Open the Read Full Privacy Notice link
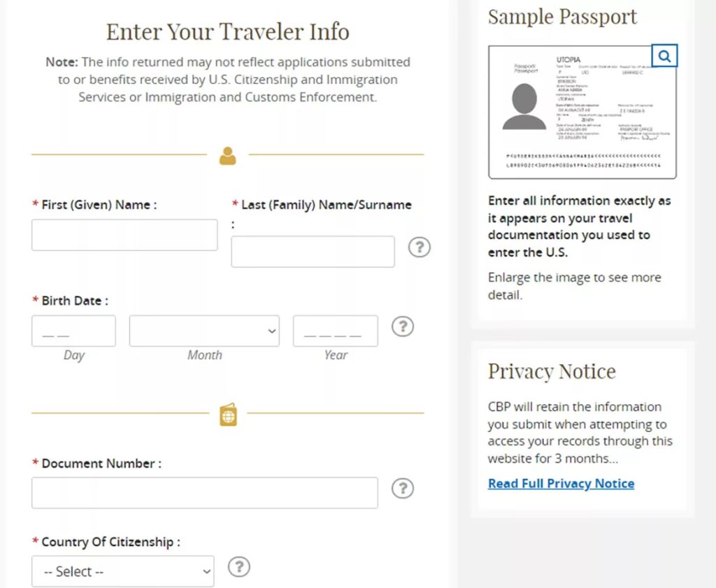Screen dimensions: 716x588 pyautogui.click(x=561, y=484)
